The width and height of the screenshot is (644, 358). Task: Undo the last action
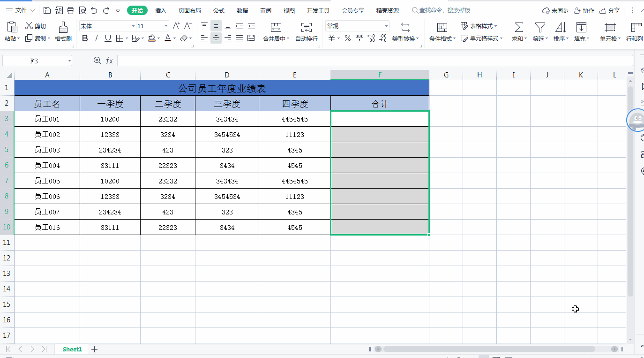94,10
